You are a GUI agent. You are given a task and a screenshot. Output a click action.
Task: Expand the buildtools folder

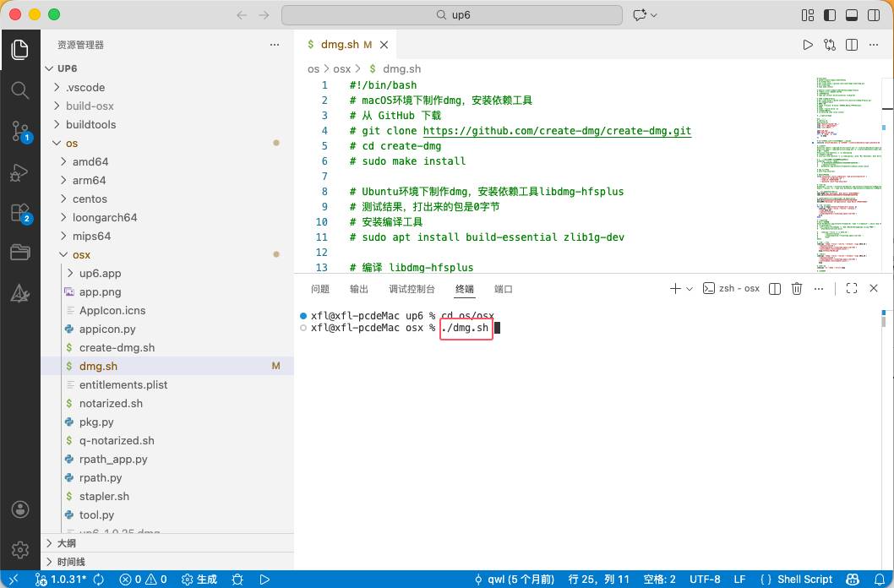90,124
